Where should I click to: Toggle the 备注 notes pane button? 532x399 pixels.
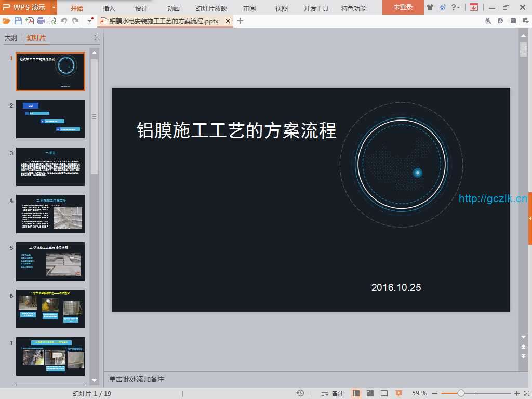coord(333,393)
